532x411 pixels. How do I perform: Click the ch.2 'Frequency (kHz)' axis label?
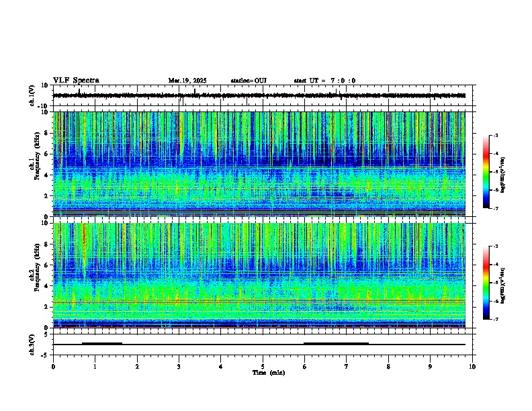click(x=37, y=267)
